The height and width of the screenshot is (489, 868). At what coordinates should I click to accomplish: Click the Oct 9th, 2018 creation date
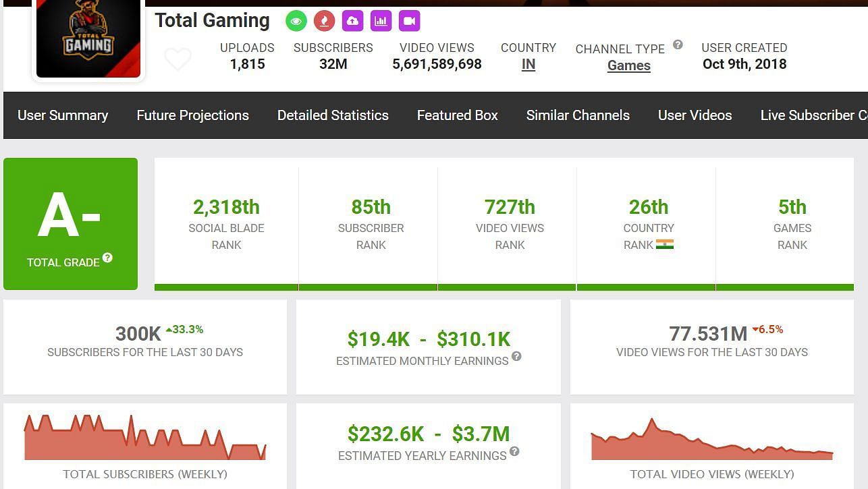click(x=744, y=64)
